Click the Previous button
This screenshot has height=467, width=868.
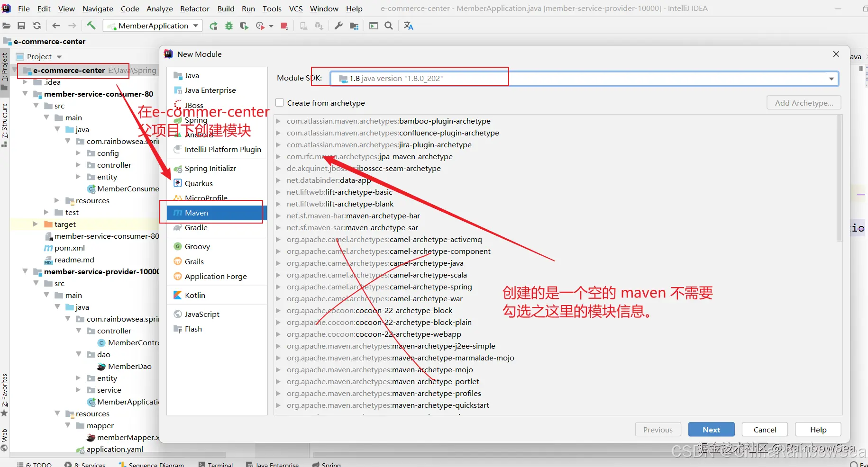tap(658, 430)
